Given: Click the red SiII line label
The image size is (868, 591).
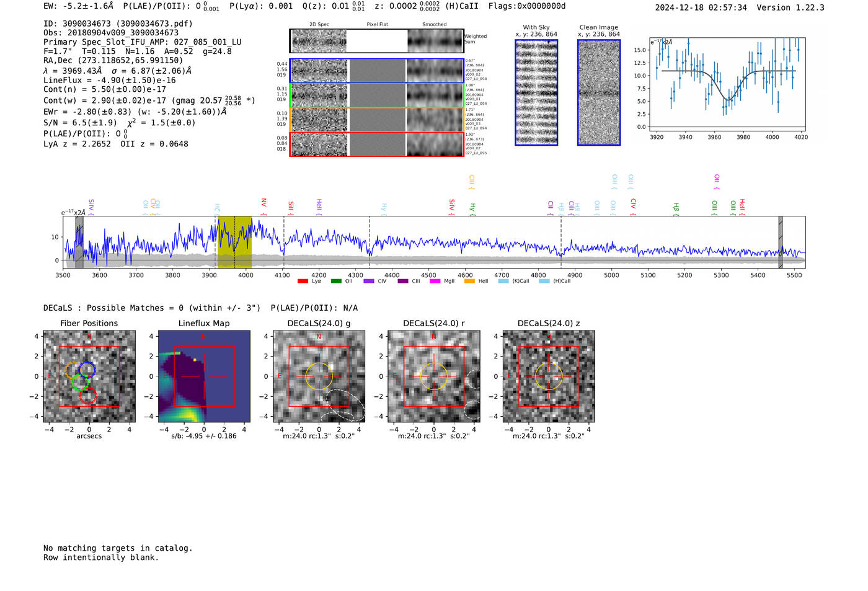Looking at the screenshot, I should pos(291,208).
